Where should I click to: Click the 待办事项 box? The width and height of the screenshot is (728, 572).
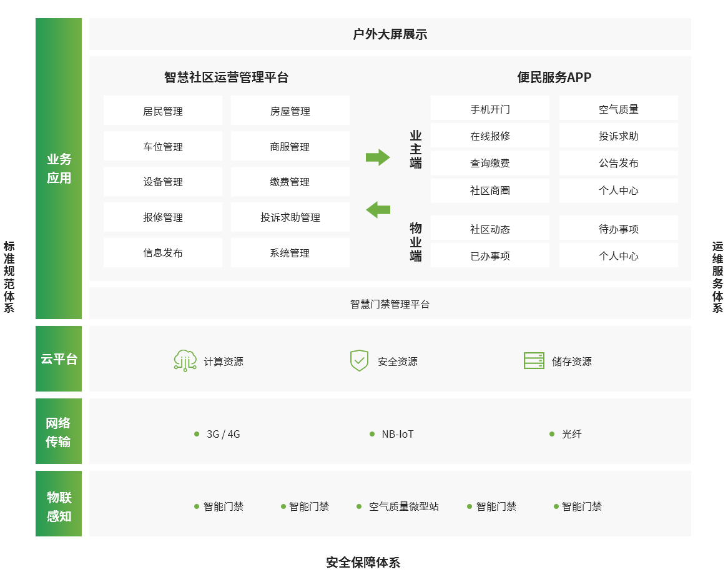pyautogui.click(x=619, y=229)
